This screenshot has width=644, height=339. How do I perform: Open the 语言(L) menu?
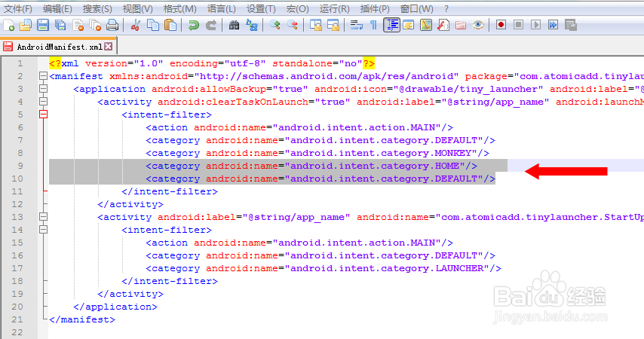coord(222,8)
